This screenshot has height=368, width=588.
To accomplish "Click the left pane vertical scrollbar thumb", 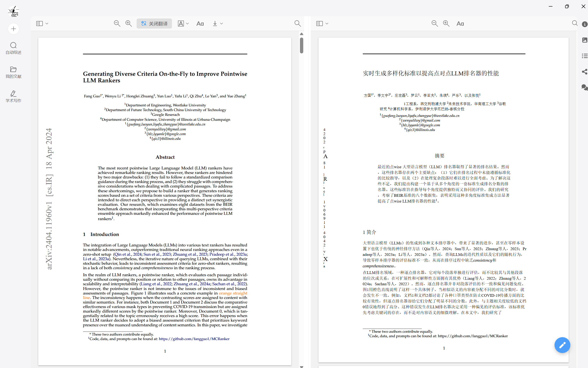I will [301, 46].
